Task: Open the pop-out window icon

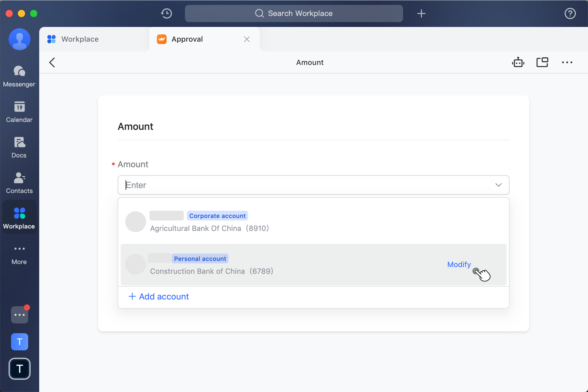Action: [542, 62]
